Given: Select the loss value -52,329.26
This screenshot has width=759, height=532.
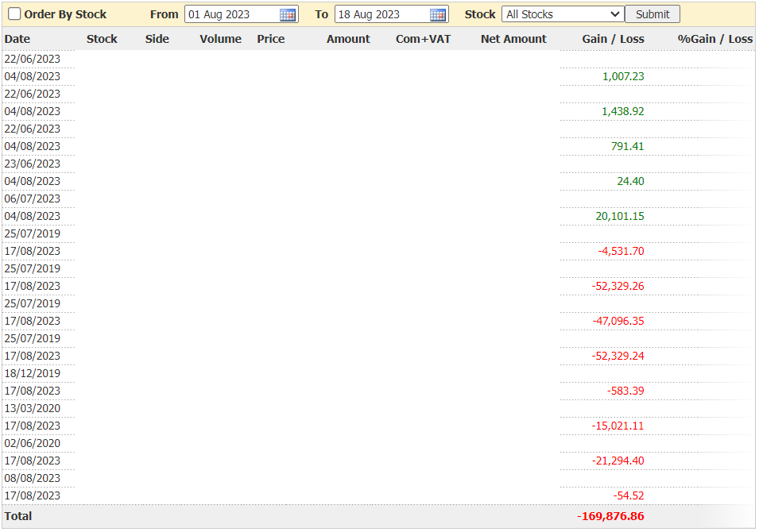Looking at the screenshot, I should coord(618,286).
